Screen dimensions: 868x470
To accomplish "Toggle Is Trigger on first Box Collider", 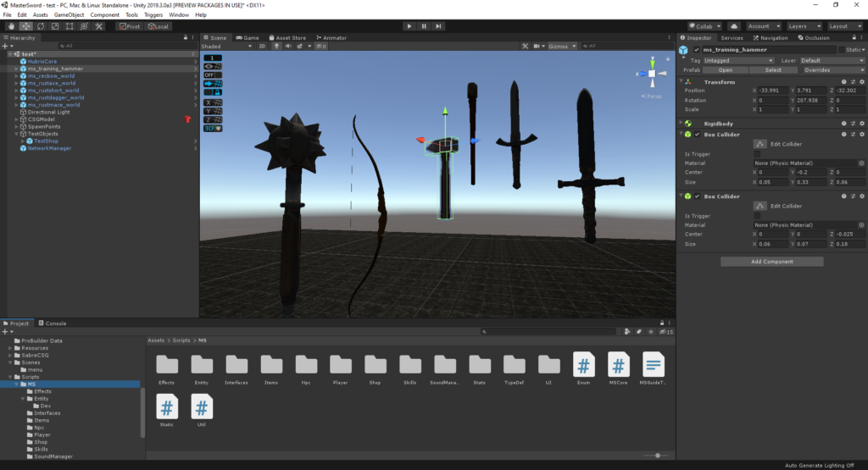I will pyautogui.click(x=757, y=154).
